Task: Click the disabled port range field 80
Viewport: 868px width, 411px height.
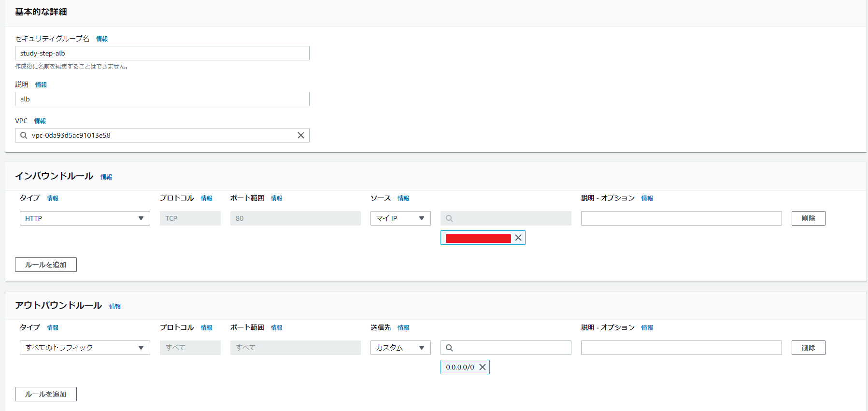Action: (x=296, y=218)
